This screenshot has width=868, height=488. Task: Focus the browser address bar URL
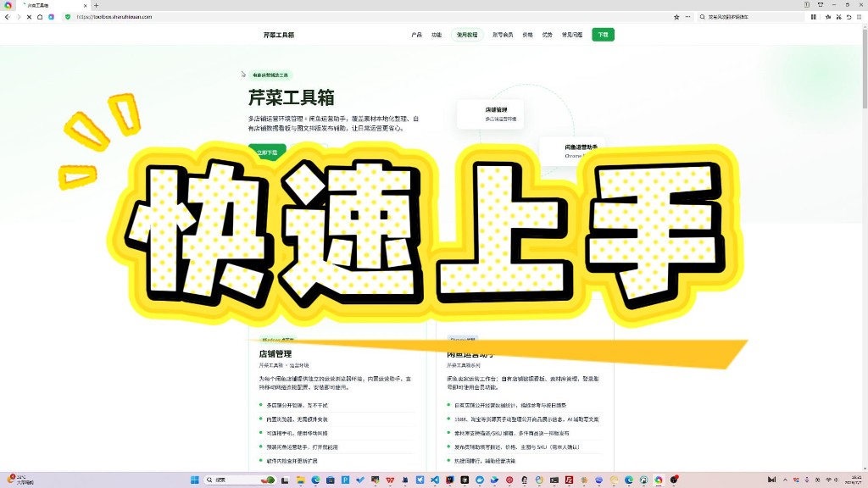[x=114, y=17]
